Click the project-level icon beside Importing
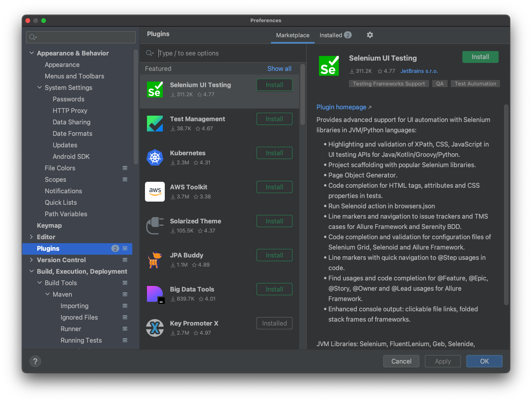The image size is (532, 402). (125, 306)
